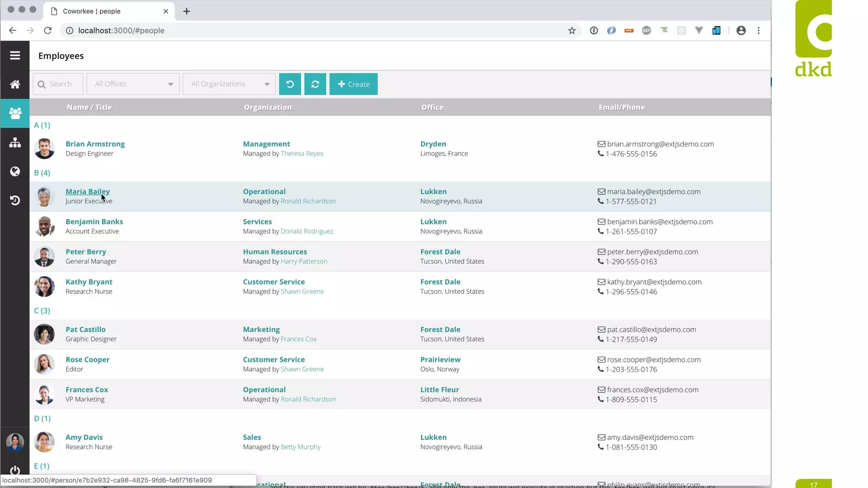Expand the All Organizations dropdown

(x=229, y=84)
